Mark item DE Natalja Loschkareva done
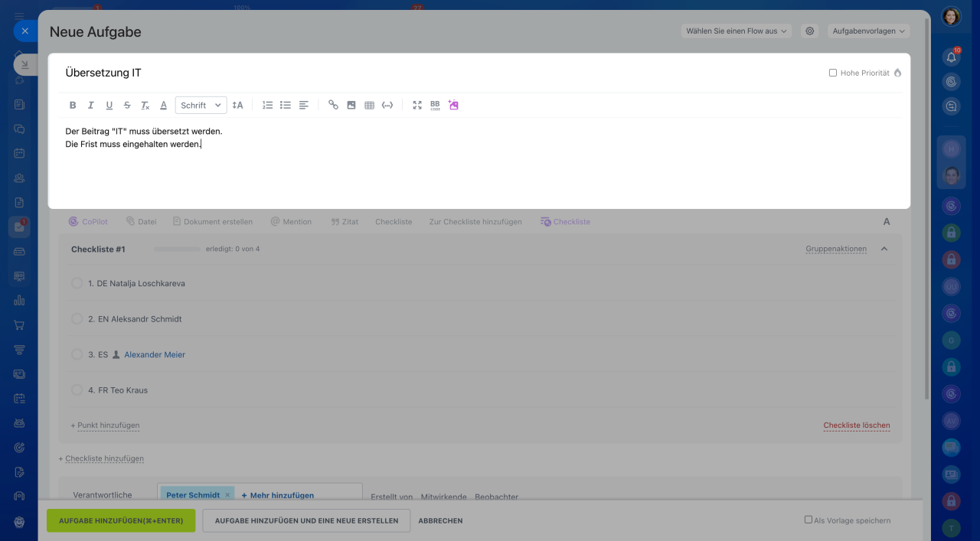Image resolution: width=980 pixels, height=541 pixels. tap(77, 283)
